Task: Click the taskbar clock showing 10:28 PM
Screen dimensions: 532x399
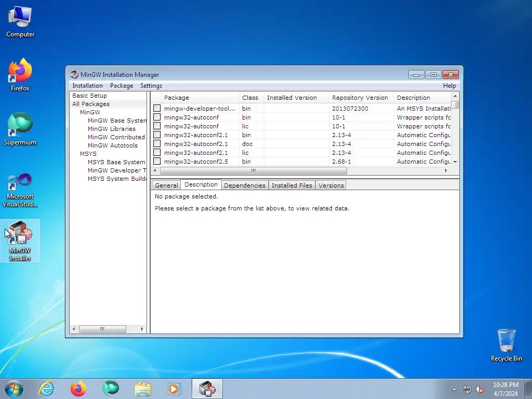Action: tap(506, 389)
